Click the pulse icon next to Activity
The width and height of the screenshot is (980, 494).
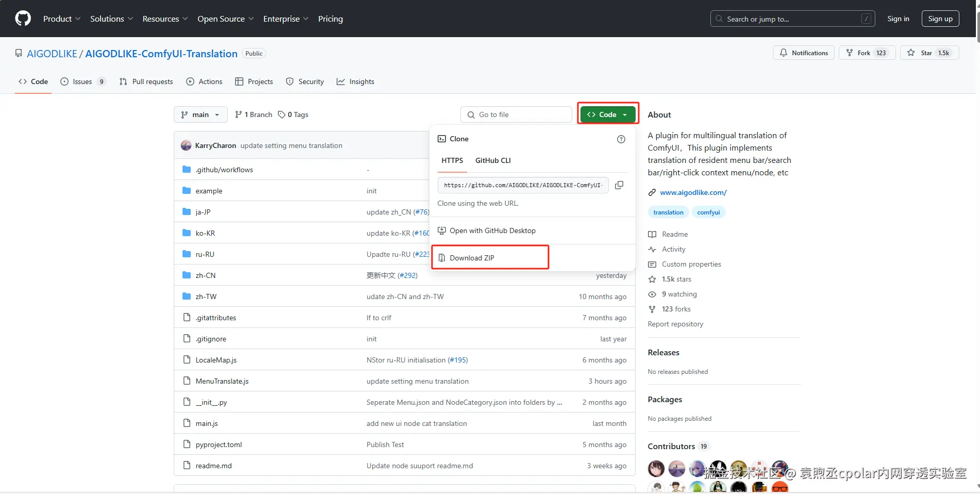(x=652, y=249)
